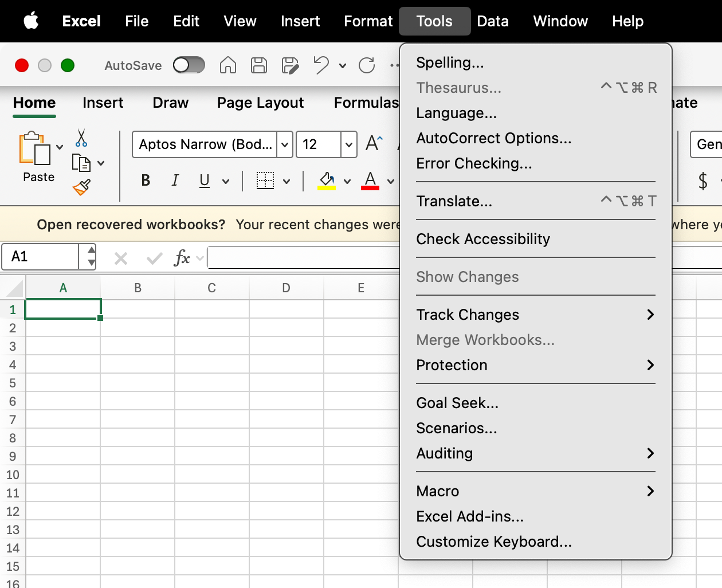Click the Save icon in the toolbar
This screenshot has height=588, width=722.
pyautogui.click(x=258, y=65)
